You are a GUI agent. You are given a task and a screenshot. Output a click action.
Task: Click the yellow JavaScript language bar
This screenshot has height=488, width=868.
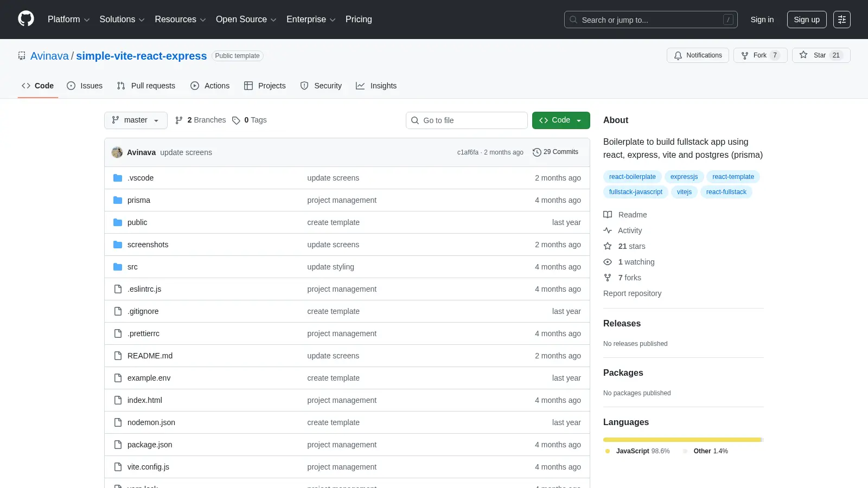click(x=682, y=440)
